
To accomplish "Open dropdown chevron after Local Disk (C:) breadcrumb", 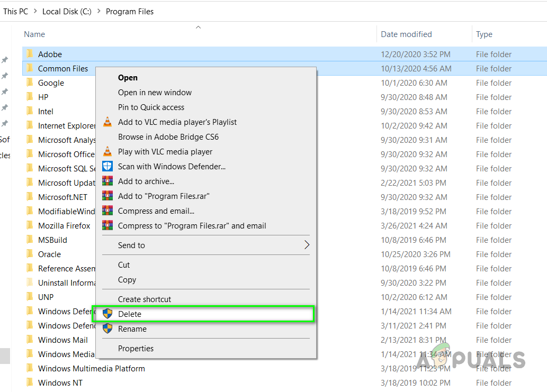I will (98, 11).
